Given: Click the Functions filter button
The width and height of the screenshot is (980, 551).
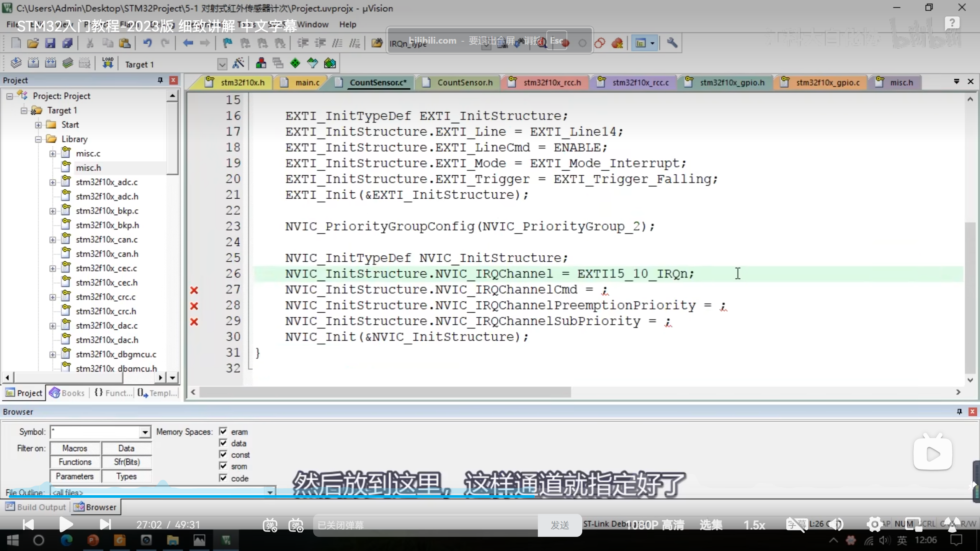Looking at the screenshot, I should click(75, 462).
